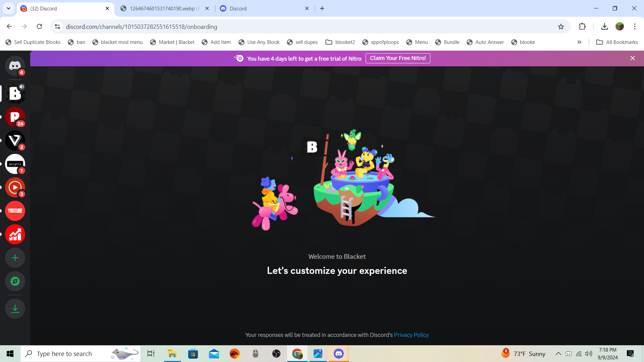This screenshot has height=362, width=644.
Task: Show hidden system tray icons
Action: [x=558, y=354]
